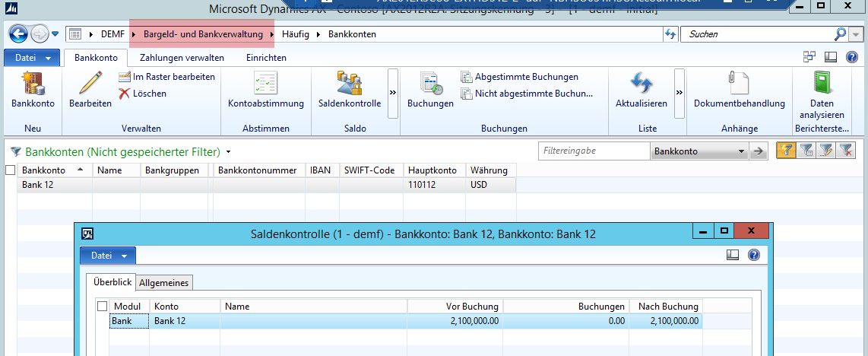This screenshot has height=356, width=868.
Task: Tick the select-all checkbox in Bankkonten grid
Action: tap(10, 170)
